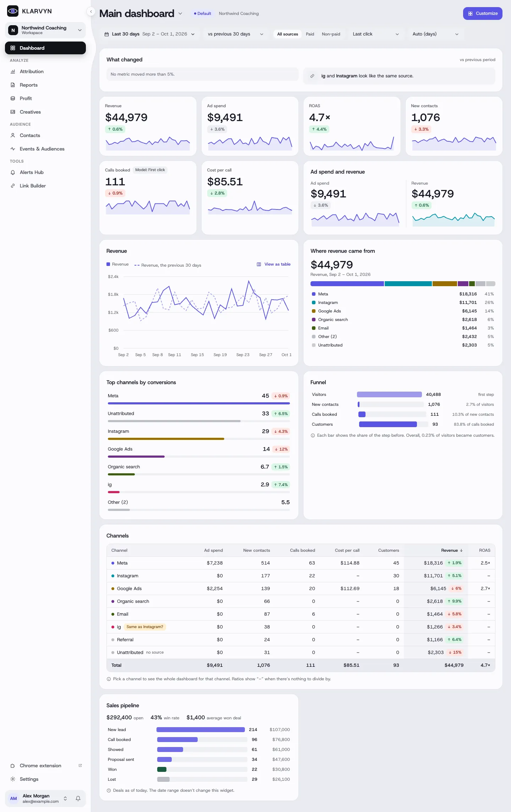The width and height of the screenshot is (511, 812).
Task: Click the Model: First click tag on Calls booked
Action: (150, 170)
